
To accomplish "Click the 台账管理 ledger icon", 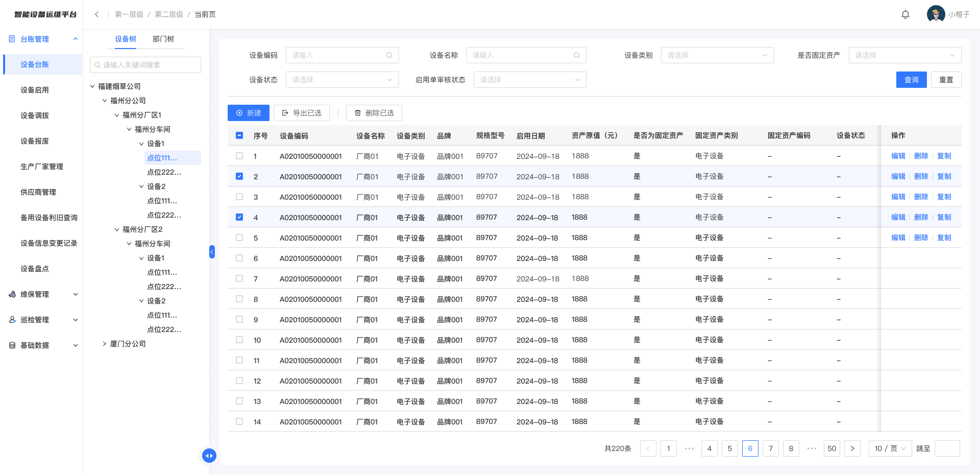I will 12,39.
